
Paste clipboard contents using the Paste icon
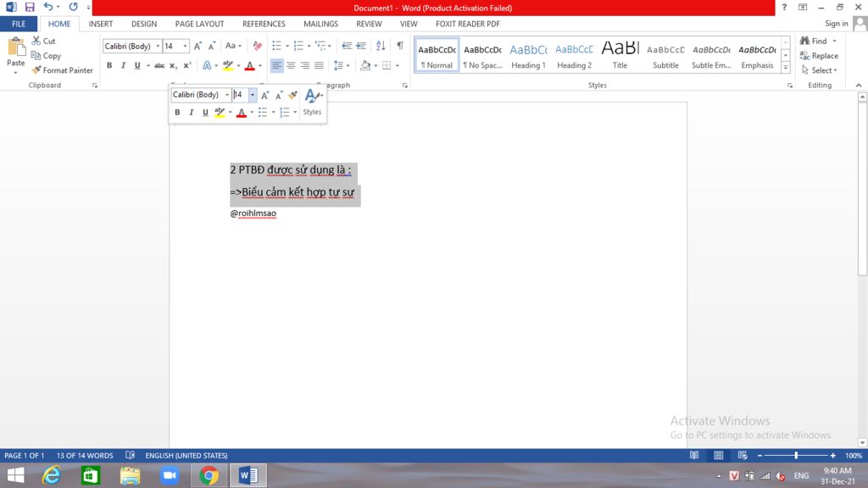click(x=15, y=48)
